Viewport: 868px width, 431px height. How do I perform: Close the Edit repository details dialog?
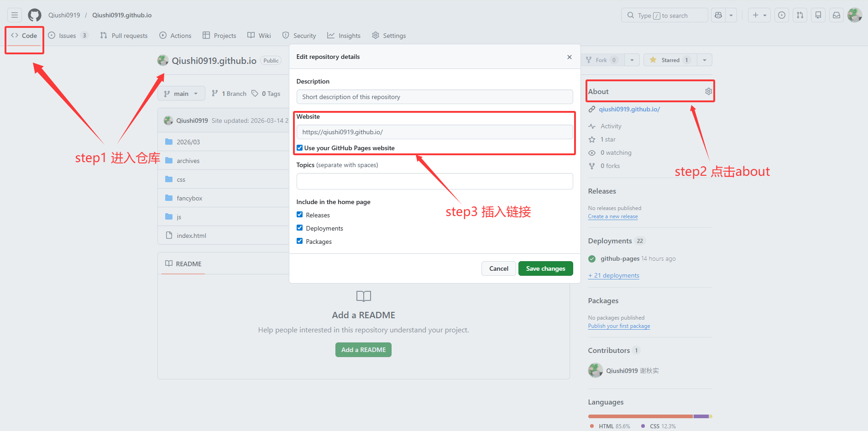tap(570, 57)
